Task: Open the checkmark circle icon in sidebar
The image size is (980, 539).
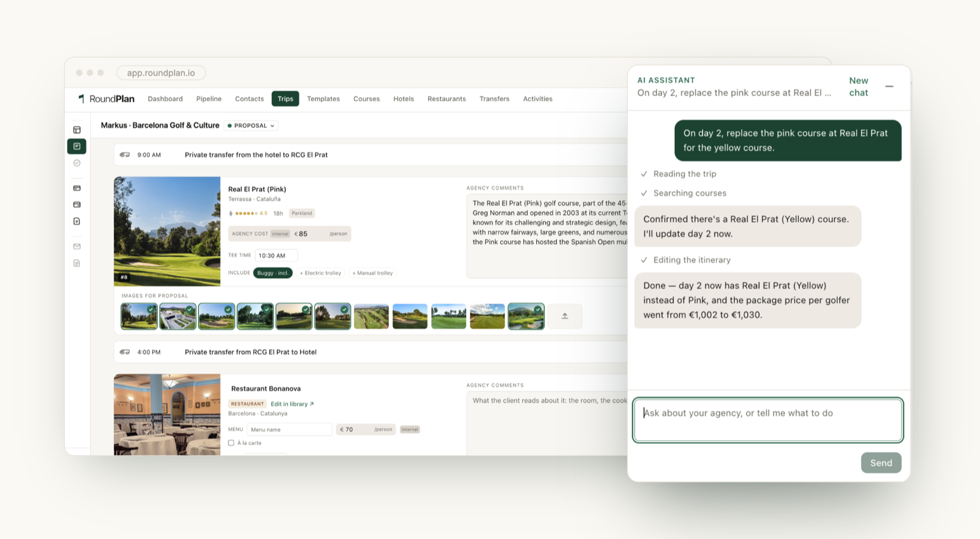Action: click(x=77, y=163)
